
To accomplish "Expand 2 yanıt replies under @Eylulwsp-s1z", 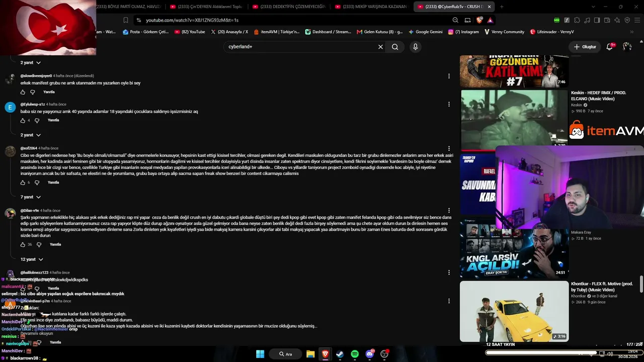I will click(31, 135).
